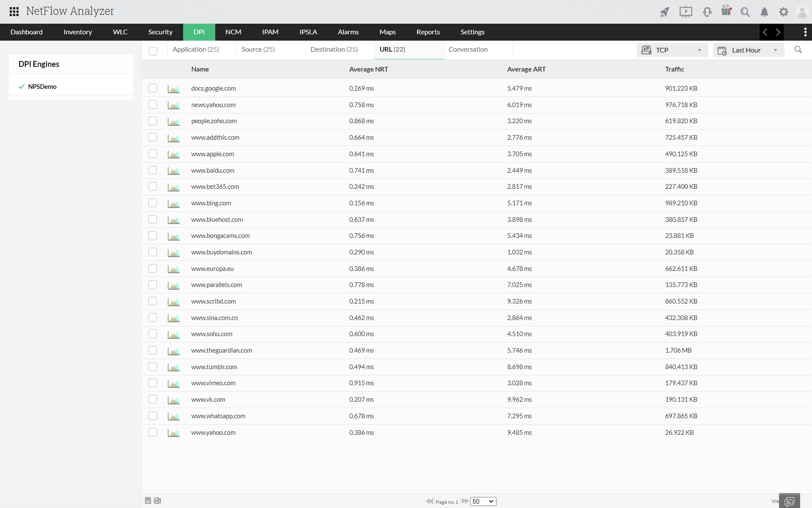Open the apps grid menu icon
The width and height of the screenshot is (812, 508).
(14, 11)
